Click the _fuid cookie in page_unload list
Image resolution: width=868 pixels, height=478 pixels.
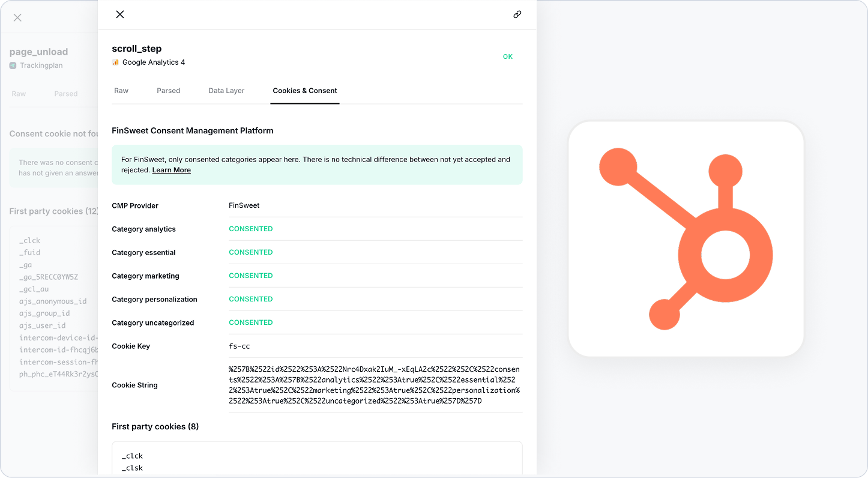tap(30, 252)
